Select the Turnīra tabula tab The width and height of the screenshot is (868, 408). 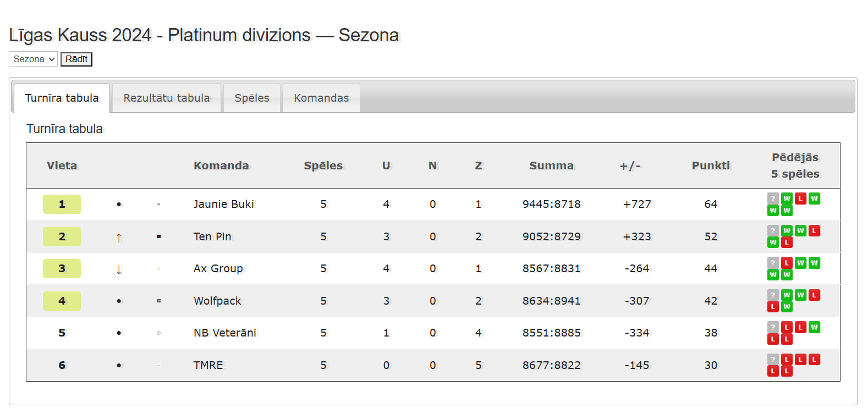point(62,98)
